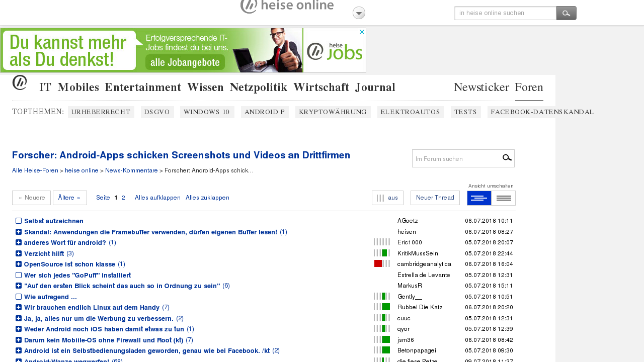Viewport: 644px width, 362px height.
Task: Open the FACEBOOK-DATENSKANDAL top theme tag
Action: tap(542, 112)
